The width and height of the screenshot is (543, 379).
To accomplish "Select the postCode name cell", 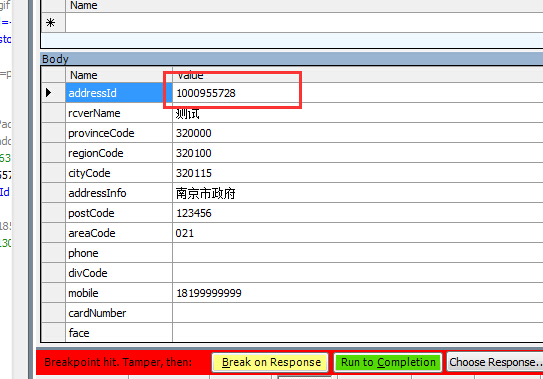I will click(119, 213).
